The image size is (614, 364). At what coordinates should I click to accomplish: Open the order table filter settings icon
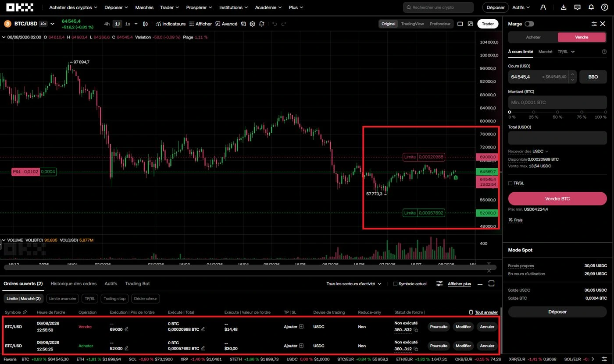(x=439, y=284)
